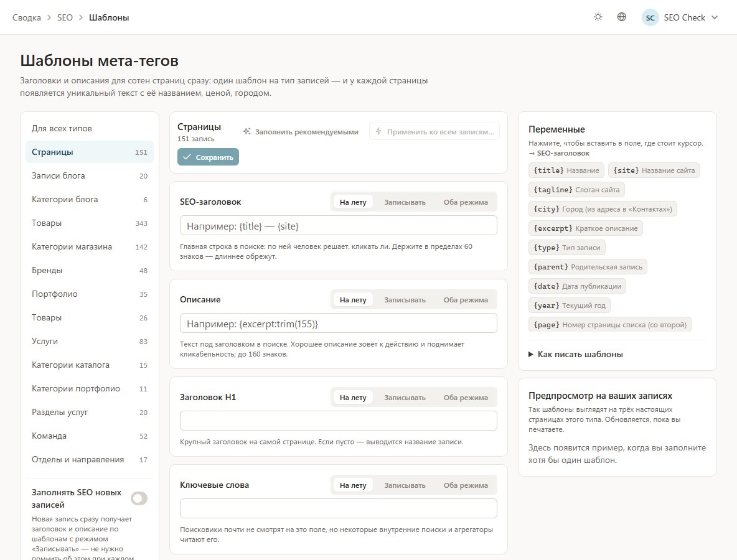Viewport: 737px width, 560px height.
Task: Select «Для всех типов» entry
Action: pyautogui.click(x=89, y=128)
